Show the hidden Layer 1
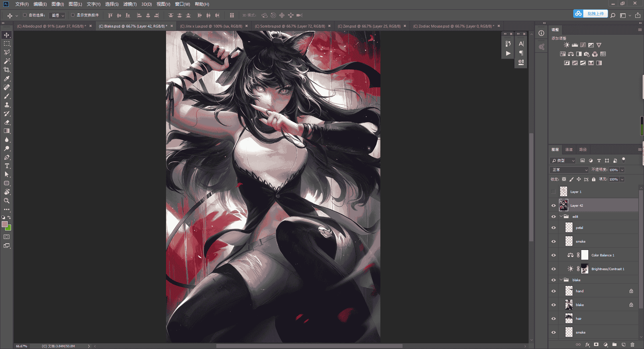This screenshot has height=349, width=644. pyautogui.click(x=553, y=192)
